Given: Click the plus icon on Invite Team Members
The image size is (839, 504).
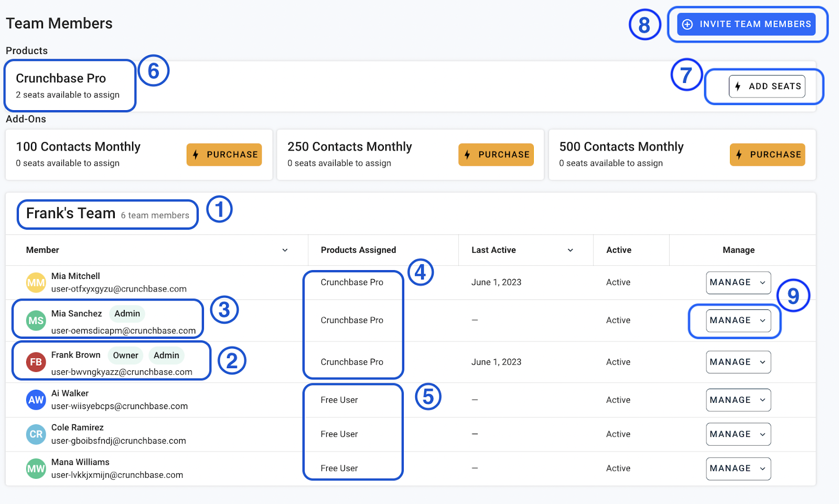Looking at the screenshot, I should point(687,25).
